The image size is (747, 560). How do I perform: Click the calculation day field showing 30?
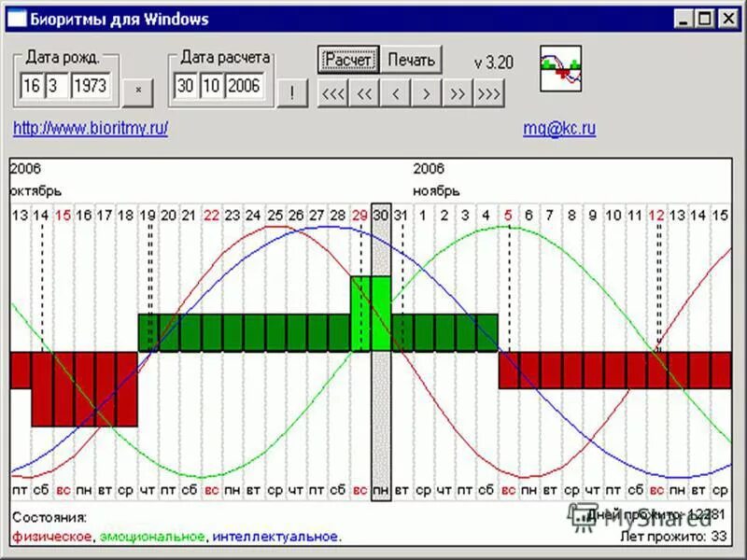coord(185,86)
